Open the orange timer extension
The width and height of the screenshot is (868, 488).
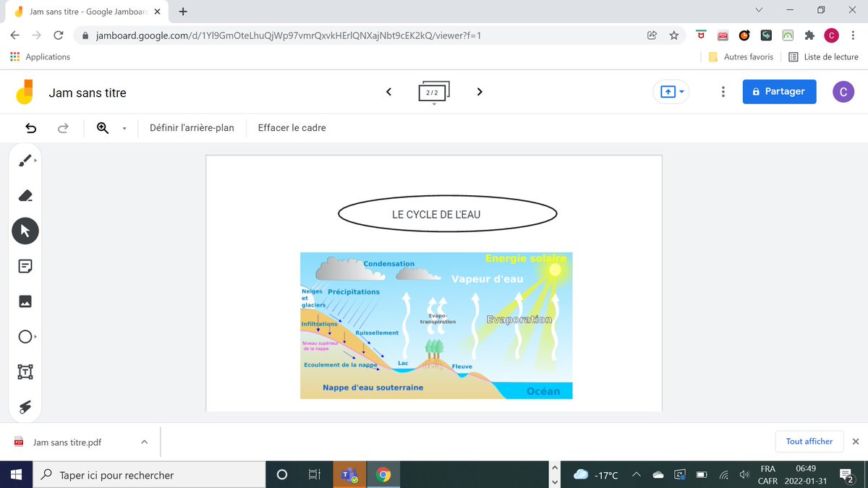click(744, 35)
